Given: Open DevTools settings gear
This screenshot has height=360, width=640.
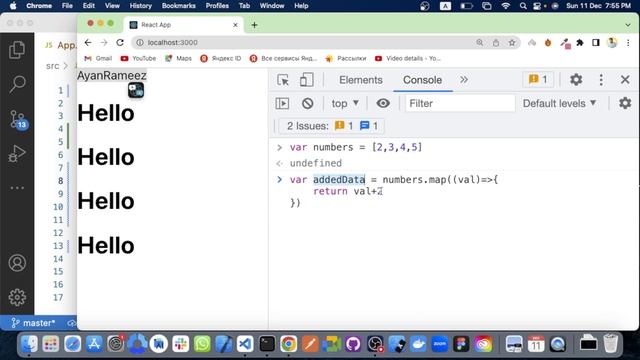Looking at the screenshot, I should tap(576, 80).
